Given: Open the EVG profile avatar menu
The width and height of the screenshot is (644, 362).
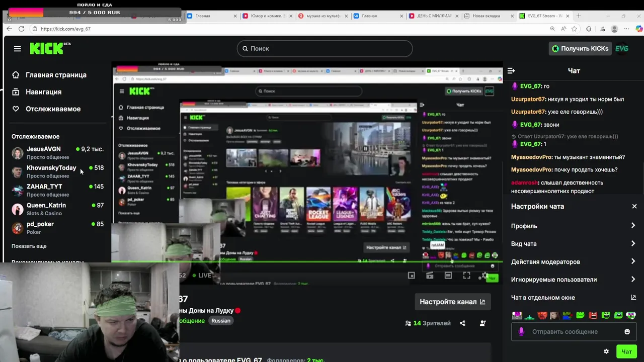Looking at the screenshot, I should 622,49.
